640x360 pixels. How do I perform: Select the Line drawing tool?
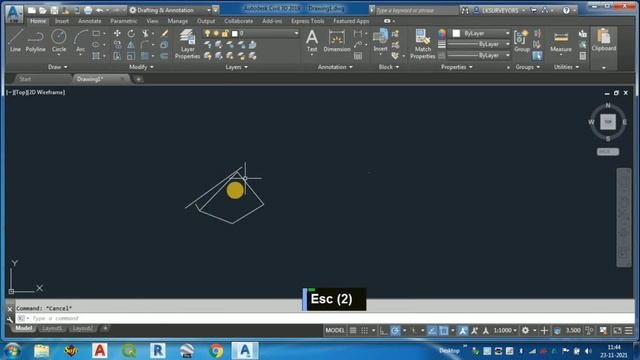pos(15,41)
